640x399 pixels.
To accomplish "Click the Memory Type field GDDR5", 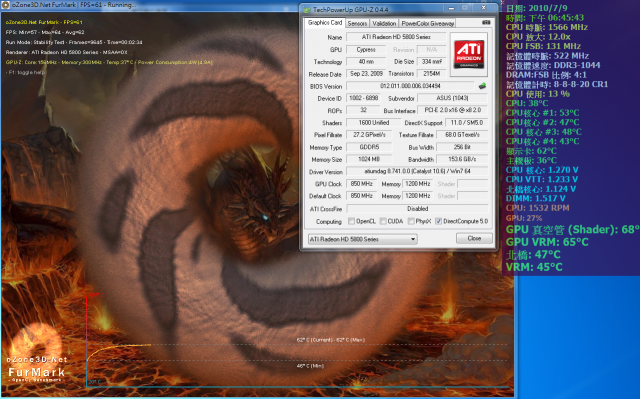I will (369, 147).
